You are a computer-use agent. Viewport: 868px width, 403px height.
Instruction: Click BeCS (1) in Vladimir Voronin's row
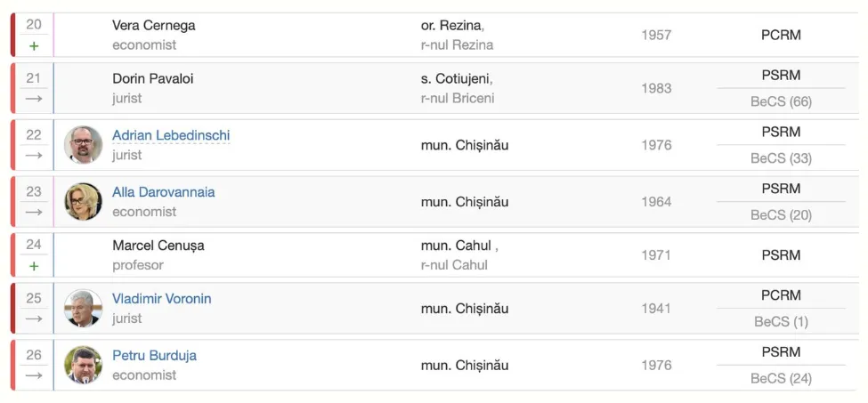pyautogui.click(x=781, y=321)
